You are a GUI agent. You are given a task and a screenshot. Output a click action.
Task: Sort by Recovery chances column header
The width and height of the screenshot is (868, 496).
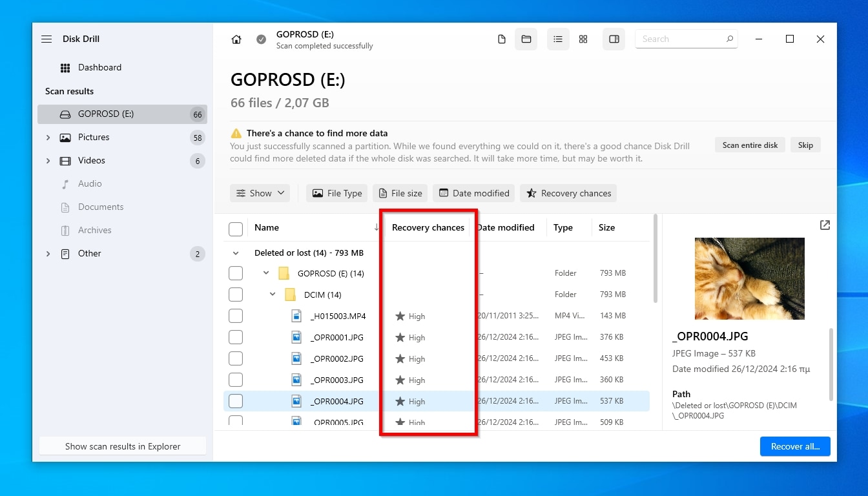pyautogui.click(x=428, y=227)
